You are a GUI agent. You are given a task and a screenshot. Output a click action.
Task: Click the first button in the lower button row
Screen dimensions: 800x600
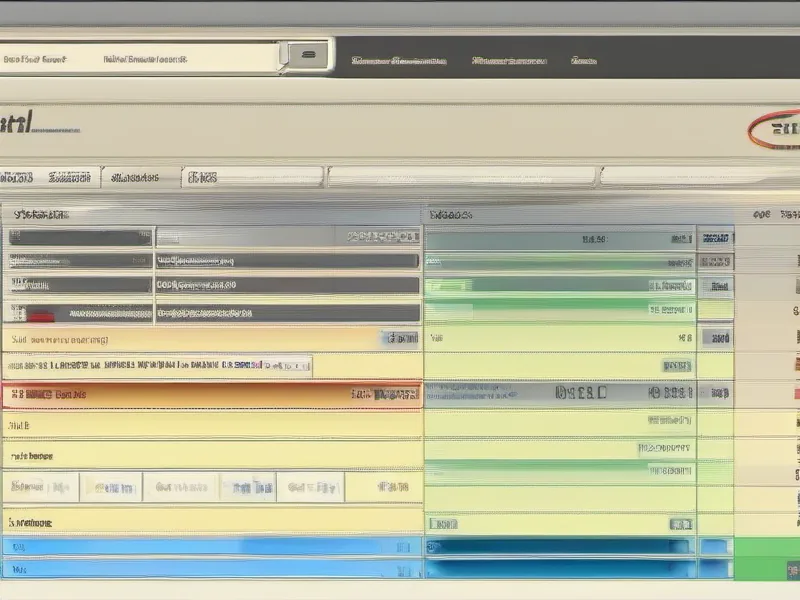pyautogui.click(x=39, y=487)
